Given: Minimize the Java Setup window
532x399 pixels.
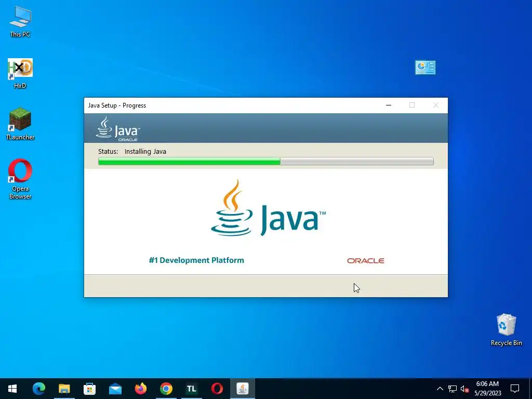Looking at the screenshot, I should (x=389, y=105).
